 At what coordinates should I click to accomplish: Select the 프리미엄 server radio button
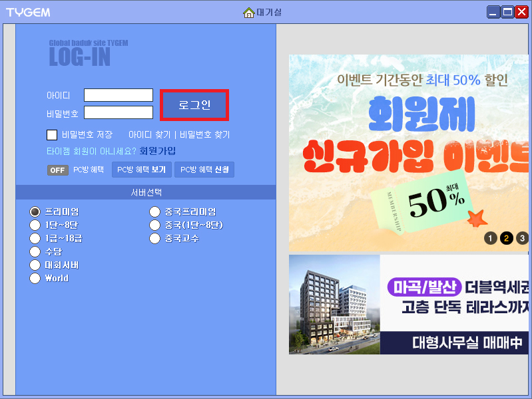click(35, 212)
